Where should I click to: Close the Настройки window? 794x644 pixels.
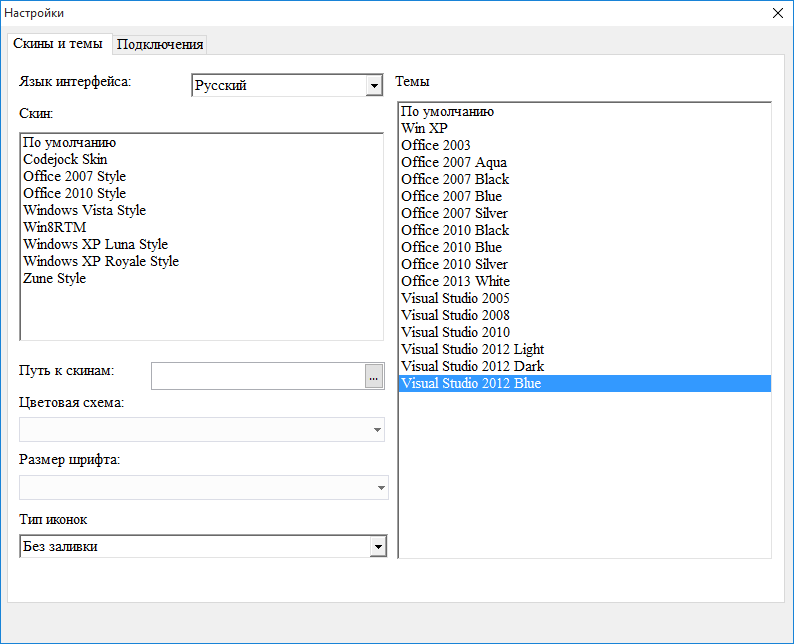[x=777, y=13]
